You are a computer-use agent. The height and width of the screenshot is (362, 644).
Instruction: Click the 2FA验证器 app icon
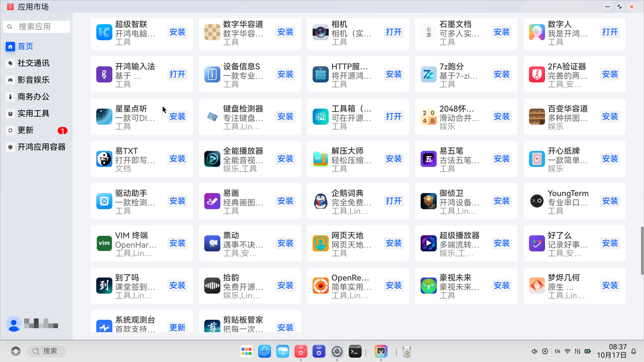(x=537, y=74)
